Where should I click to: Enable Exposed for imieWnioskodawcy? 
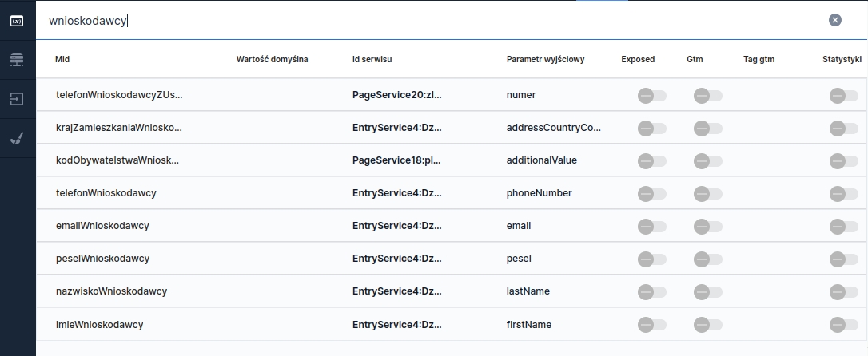651,325
